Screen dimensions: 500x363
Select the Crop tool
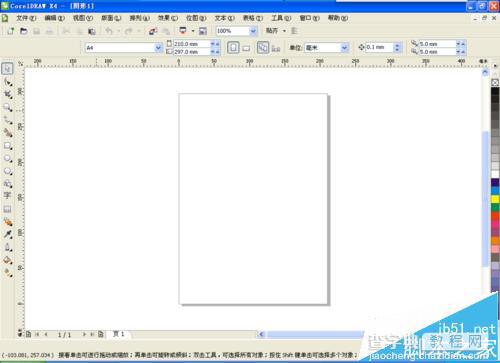click(8, 94)
